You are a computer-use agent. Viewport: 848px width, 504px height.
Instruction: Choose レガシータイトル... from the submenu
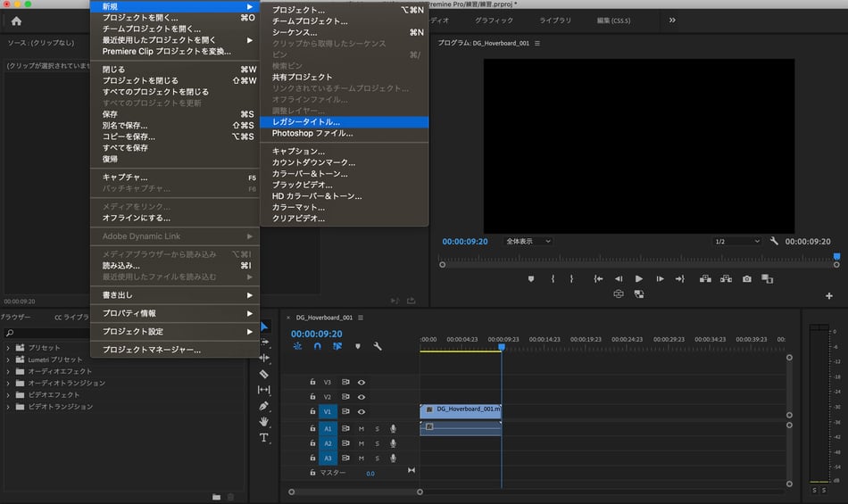(x=306, y=122)
